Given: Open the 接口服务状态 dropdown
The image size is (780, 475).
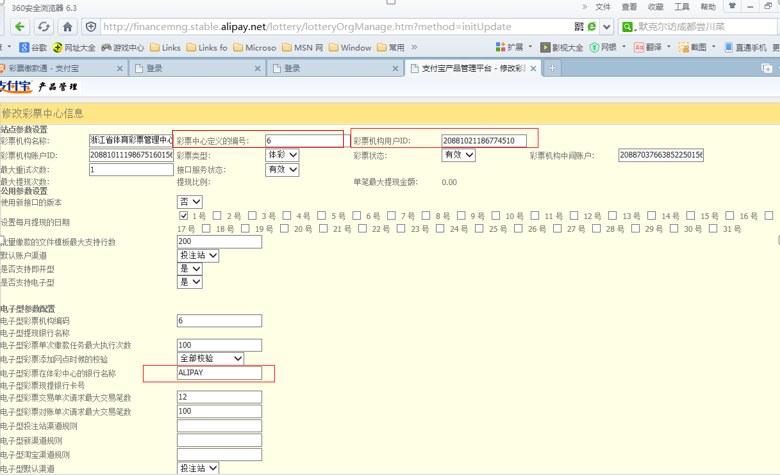Looking at the screenshot, I should click(x=282, y=169).
